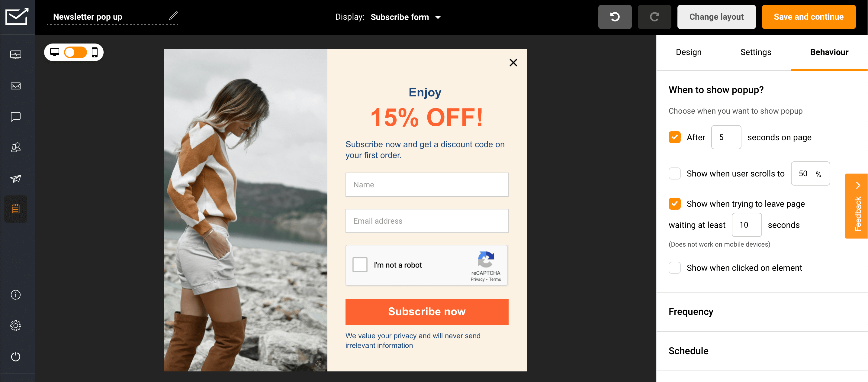Open the envelope campaigns icon in sidebar
This screenshot has width=868, height=382.
pos(15,86)
